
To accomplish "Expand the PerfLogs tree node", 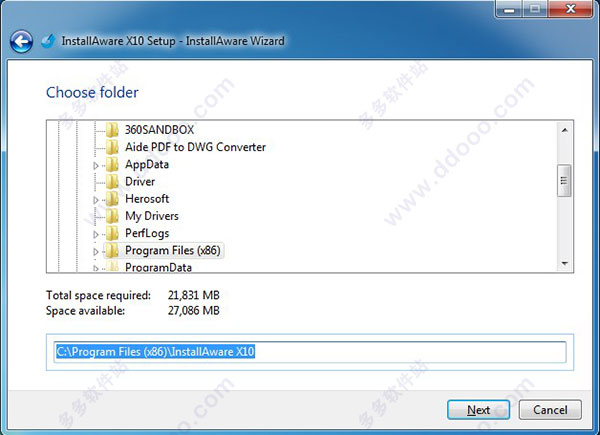I will tap(96, 235).
